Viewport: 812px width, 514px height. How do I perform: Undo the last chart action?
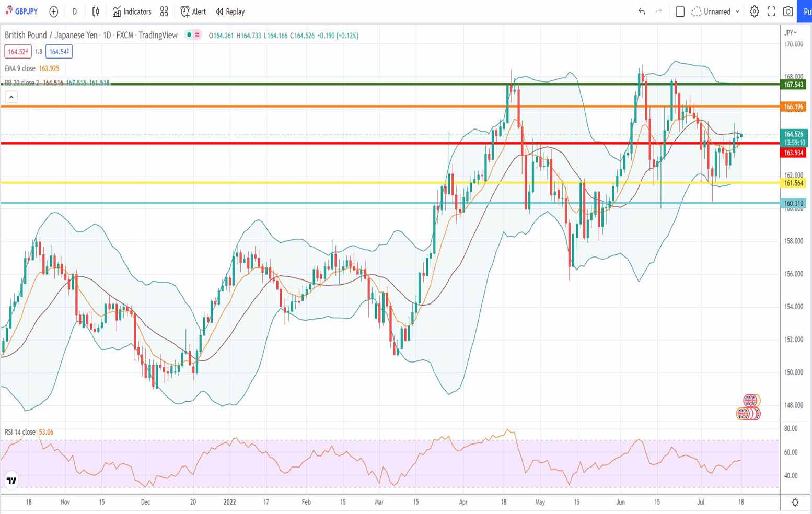tap(642, 11)
